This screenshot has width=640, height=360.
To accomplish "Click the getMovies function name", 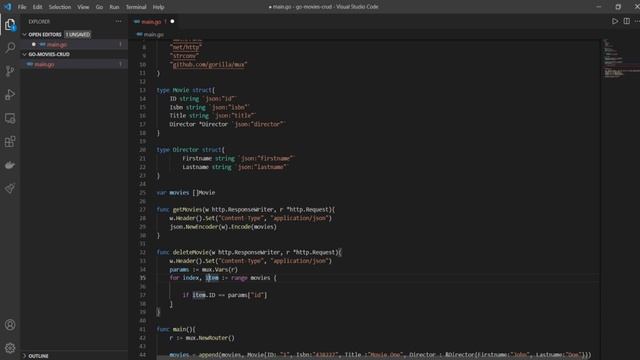I will [x=187, y=210].
